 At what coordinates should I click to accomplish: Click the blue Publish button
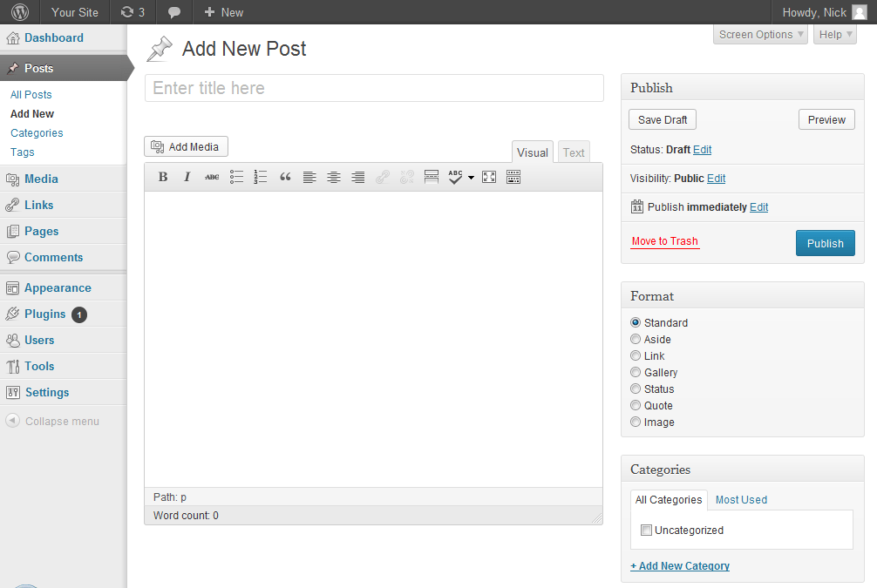(x=825, y=243)
